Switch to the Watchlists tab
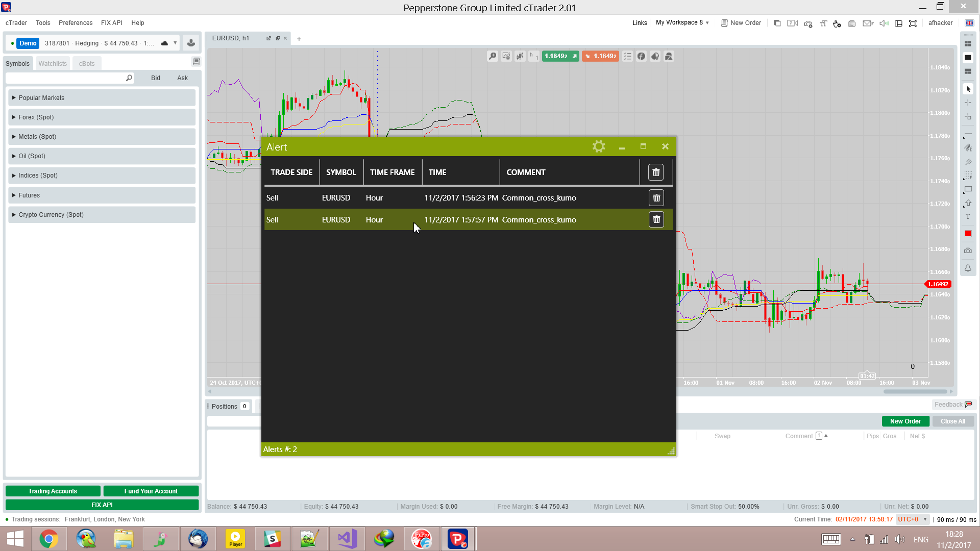 (x=53, y=64)
